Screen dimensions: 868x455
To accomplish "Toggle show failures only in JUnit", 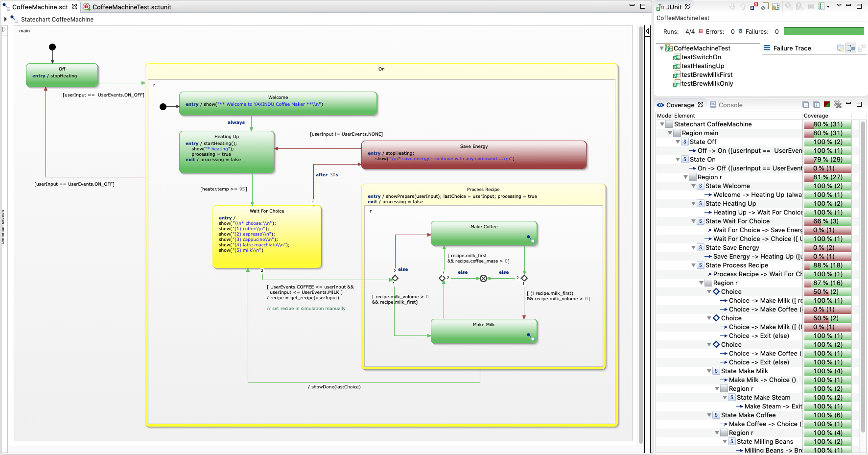I will (754, 7).
